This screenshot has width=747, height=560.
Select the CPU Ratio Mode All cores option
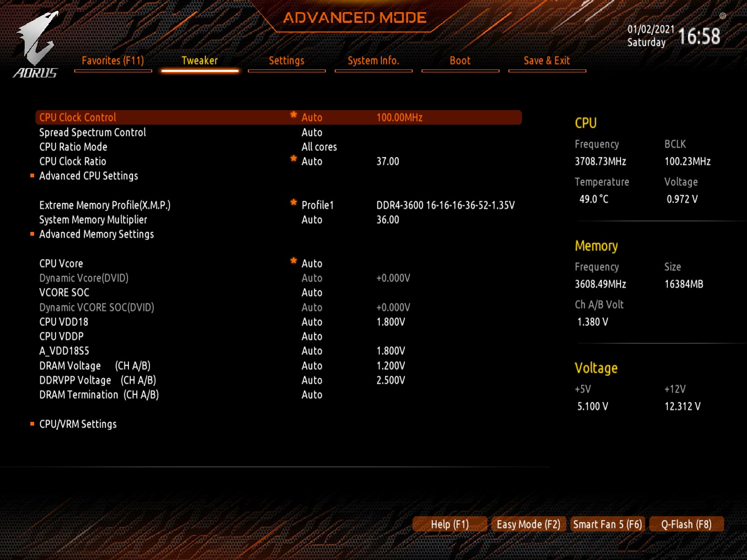[319, 147]
